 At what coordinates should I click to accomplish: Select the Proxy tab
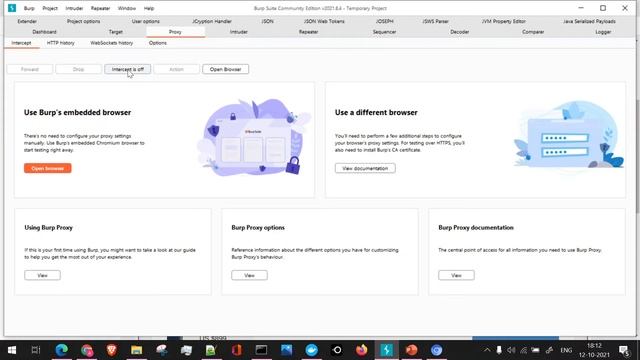point(175,32)
